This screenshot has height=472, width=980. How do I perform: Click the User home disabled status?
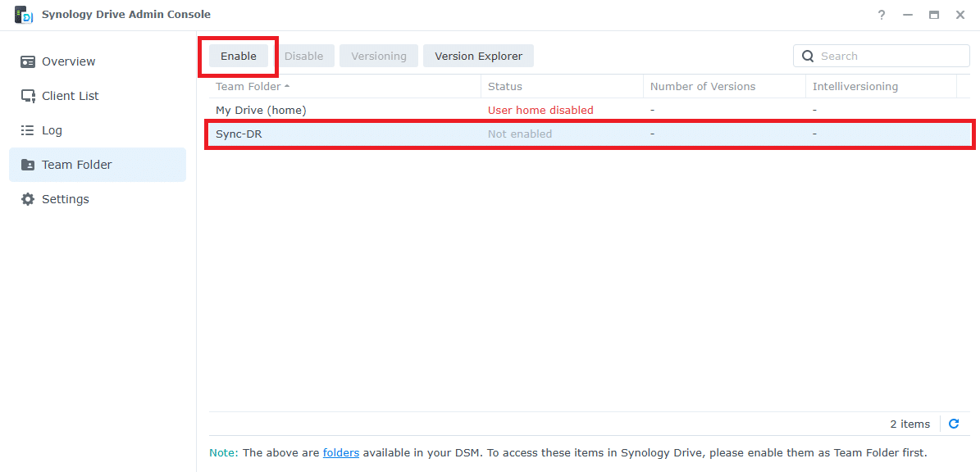(540, 110)
